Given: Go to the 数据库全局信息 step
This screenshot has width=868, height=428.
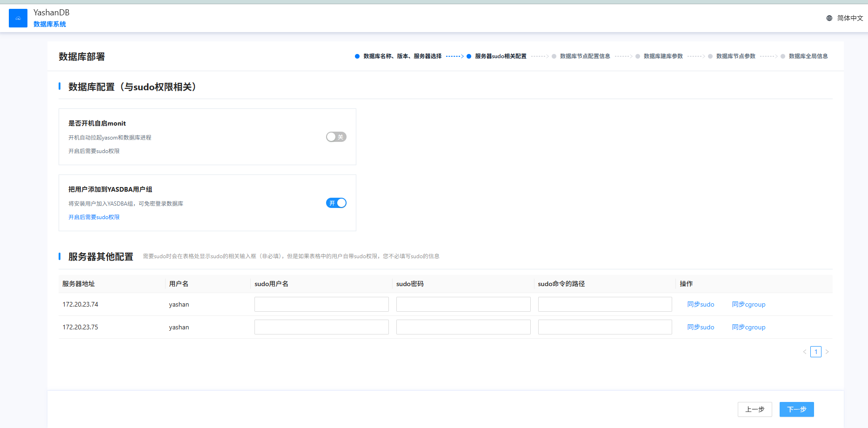Looking at the screenshot, I should click(808, 56).
